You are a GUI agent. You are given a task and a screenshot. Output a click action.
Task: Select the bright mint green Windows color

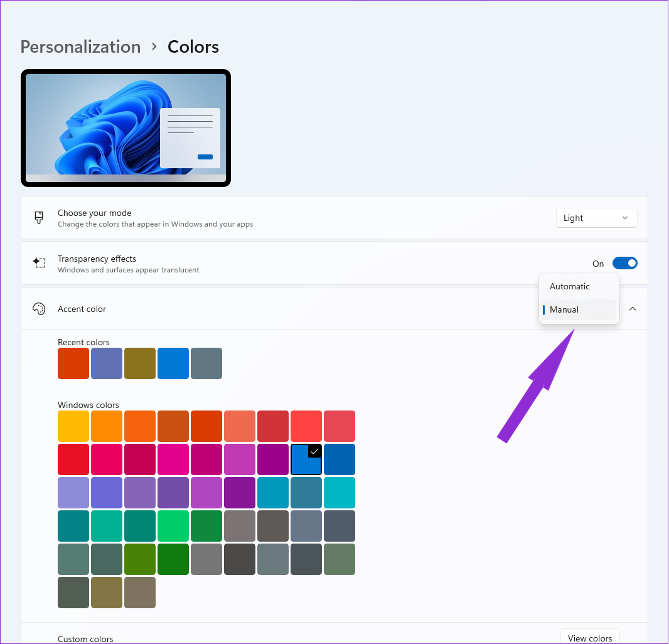coord(173,526)
